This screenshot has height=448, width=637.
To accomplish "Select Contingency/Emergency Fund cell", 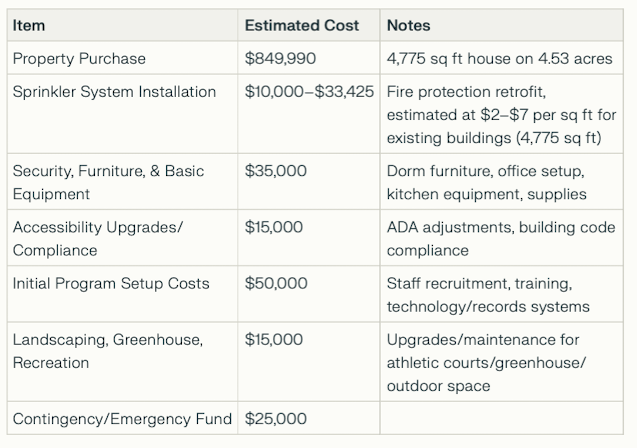I will point(122,418).
